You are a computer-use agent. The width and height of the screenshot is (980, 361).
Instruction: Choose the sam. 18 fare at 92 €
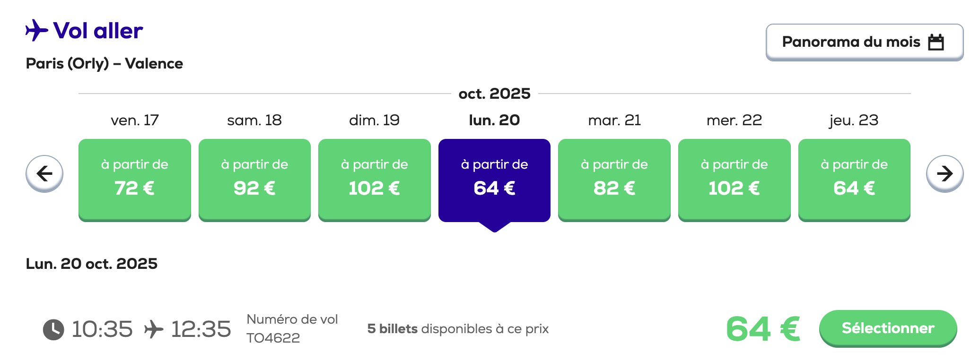(x=254, y=180)
